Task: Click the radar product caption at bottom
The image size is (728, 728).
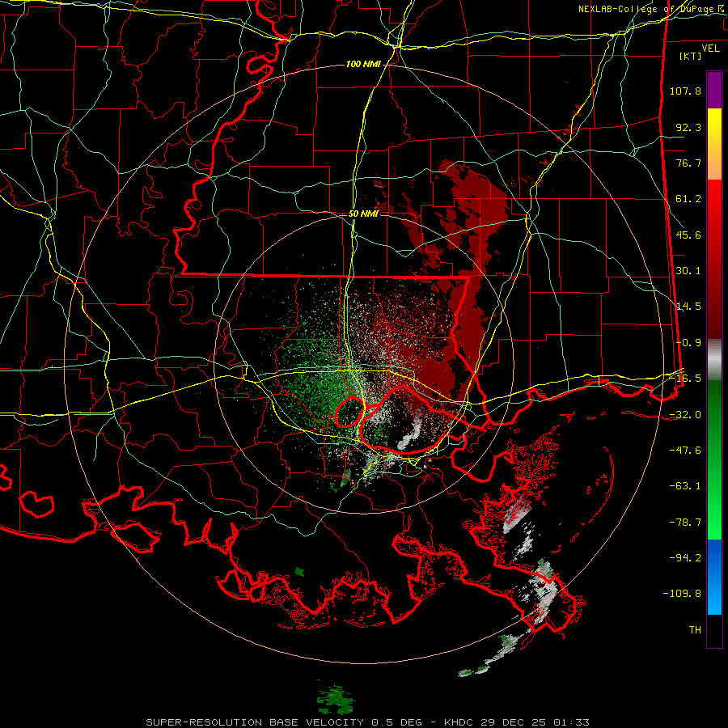Action: [x=368, y=722]
